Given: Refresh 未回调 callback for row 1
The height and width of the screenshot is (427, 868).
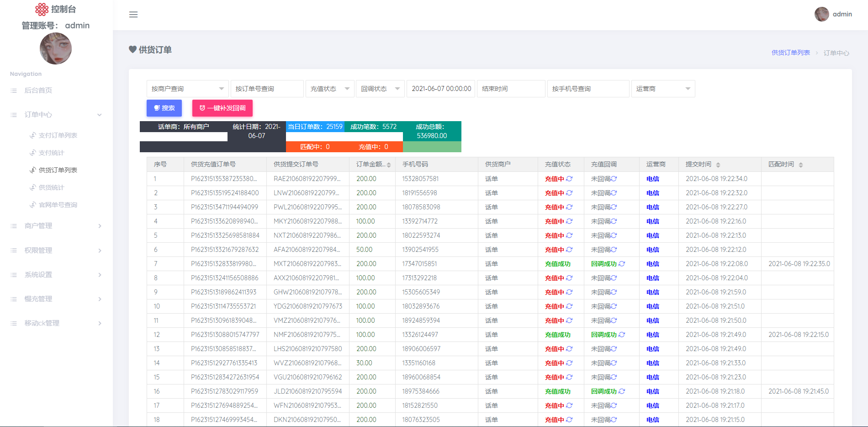Looking at the screenshot, I should click(614, 179).
